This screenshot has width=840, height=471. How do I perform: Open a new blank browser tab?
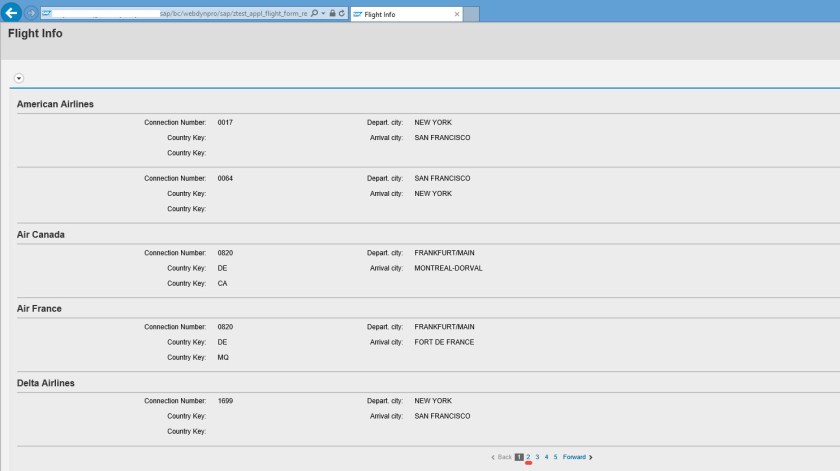(471, 14)
